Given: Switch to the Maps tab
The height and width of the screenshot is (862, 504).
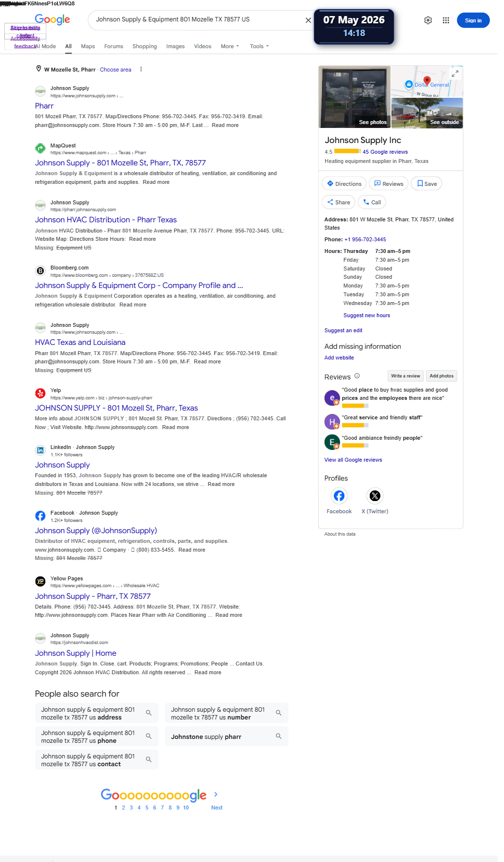Looking at the screenshot, I should 88,46.
